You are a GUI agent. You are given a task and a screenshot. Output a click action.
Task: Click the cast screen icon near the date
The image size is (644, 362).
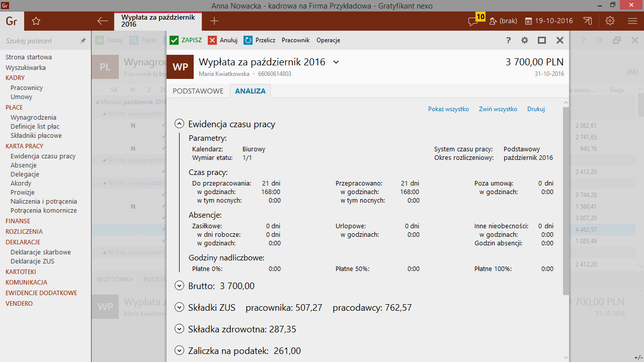pos(588,21)
